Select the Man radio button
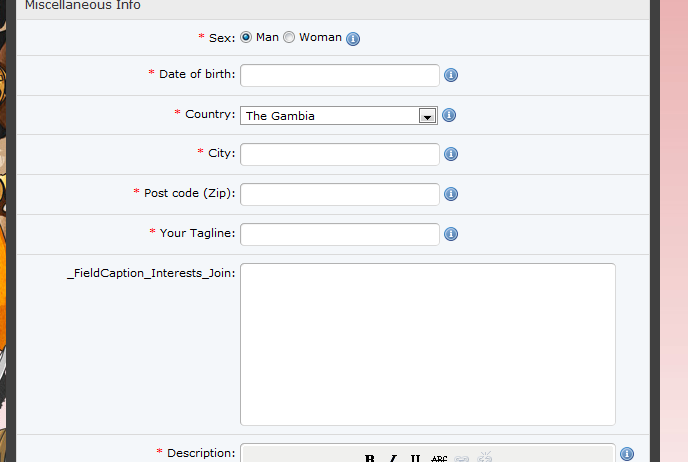Screen dimensions: 688x462 pos(246,38)
